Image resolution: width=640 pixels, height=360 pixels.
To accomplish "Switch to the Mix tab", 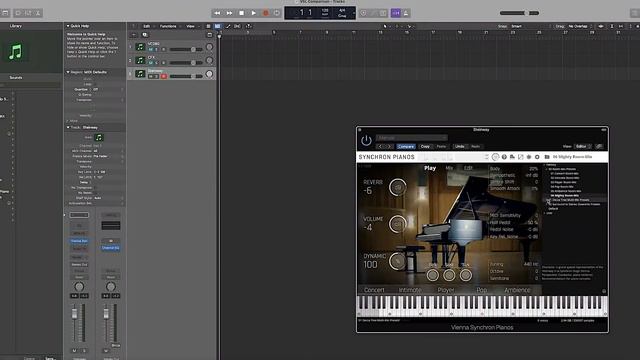I will 449,168.
